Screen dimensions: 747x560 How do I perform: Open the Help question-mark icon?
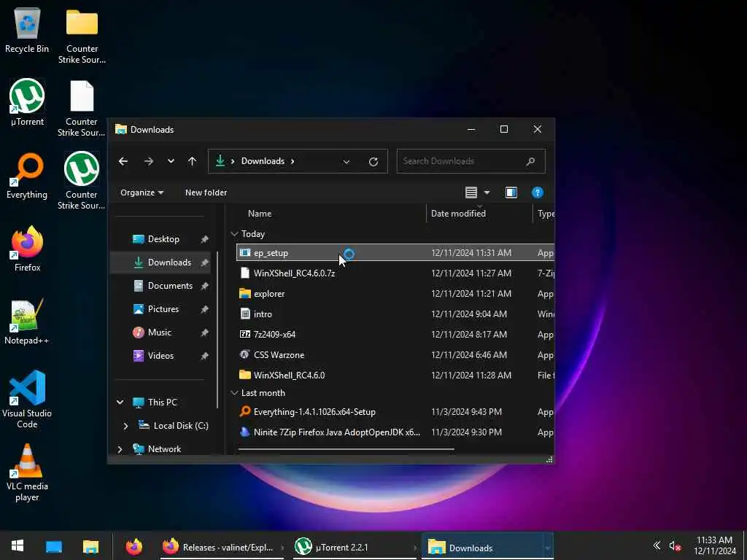pyautogui.click(x=538, y=192)
